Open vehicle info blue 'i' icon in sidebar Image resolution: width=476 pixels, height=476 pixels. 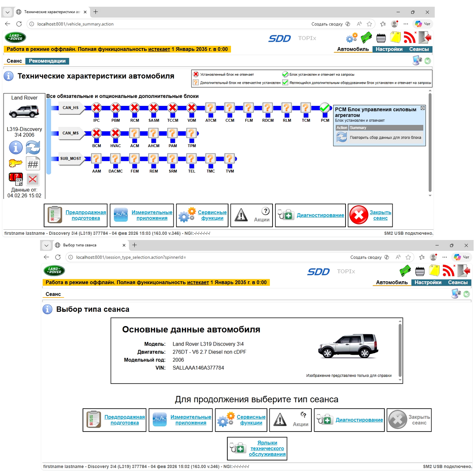coord(16,148)
